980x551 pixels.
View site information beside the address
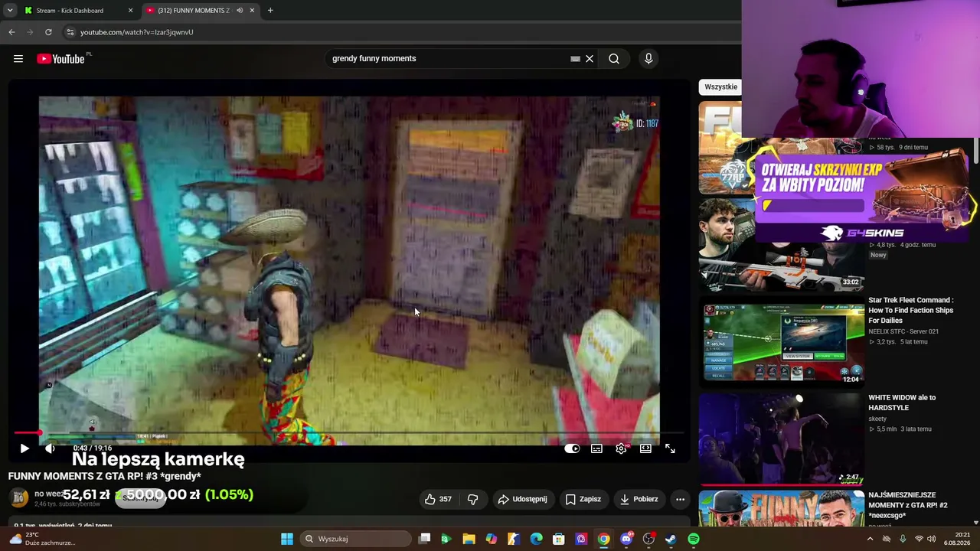(x=70, y=32)
